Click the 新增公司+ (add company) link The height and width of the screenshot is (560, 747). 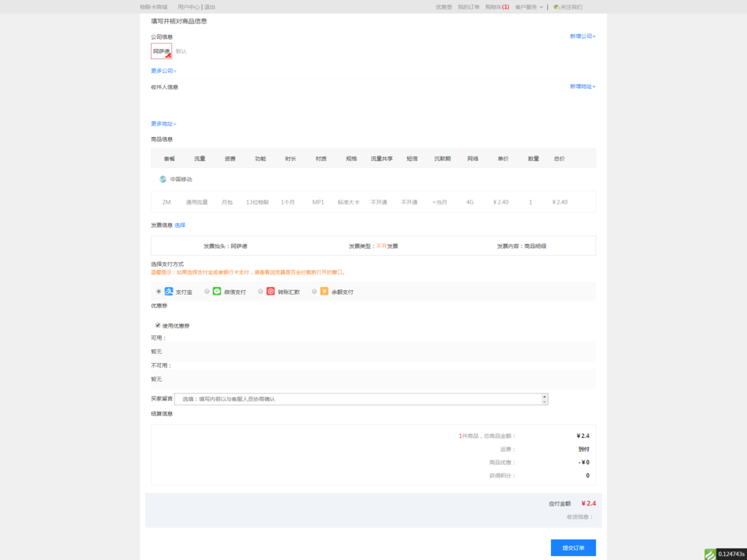[582, 37]
